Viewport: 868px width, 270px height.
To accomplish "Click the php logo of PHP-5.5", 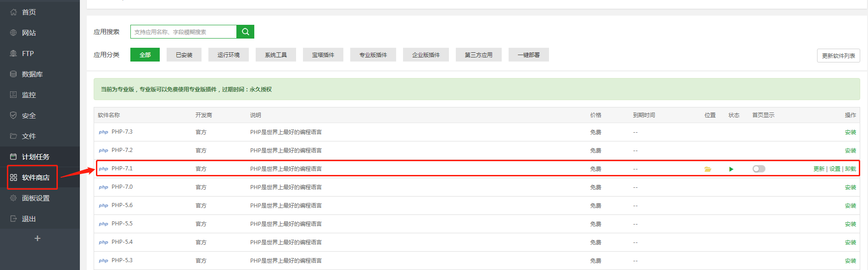I will coord(104,224).
